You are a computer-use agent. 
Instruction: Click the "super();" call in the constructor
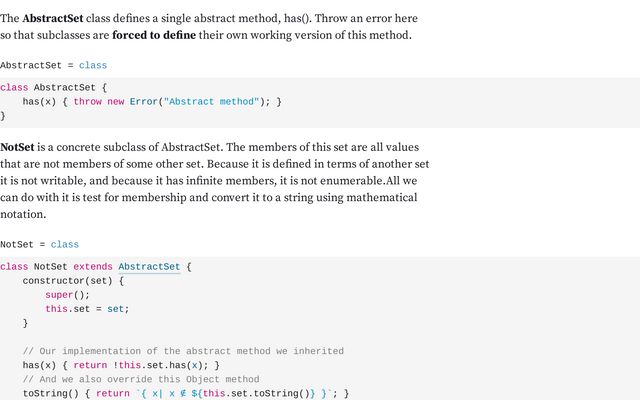point(67,295)
